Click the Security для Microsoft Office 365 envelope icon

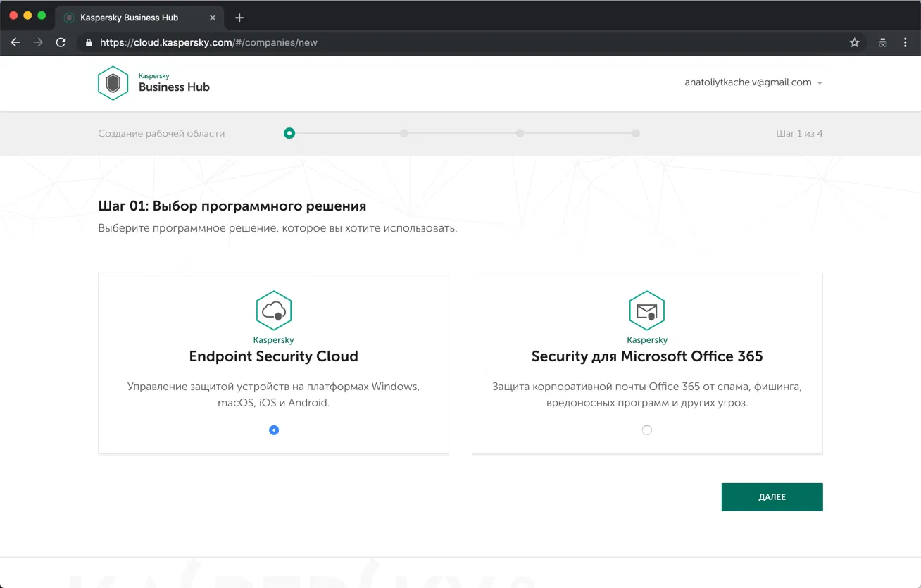click(646, 310)
